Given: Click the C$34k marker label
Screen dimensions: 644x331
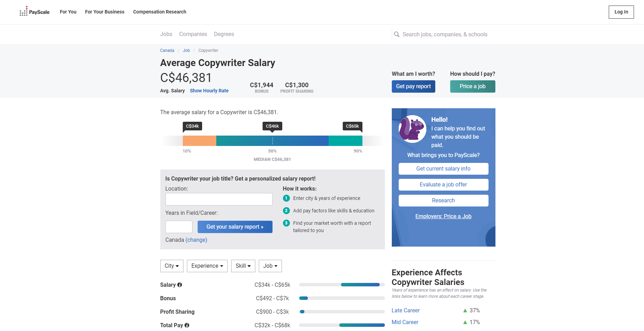Looking at the screenshot, I should pyautogui.click(x=192, y=126).
